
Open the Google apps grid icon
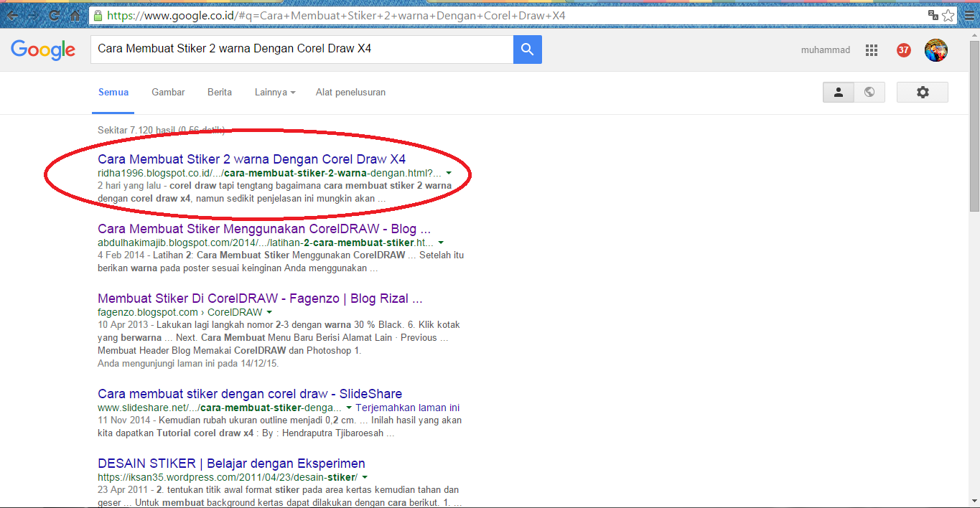[872, 50]
